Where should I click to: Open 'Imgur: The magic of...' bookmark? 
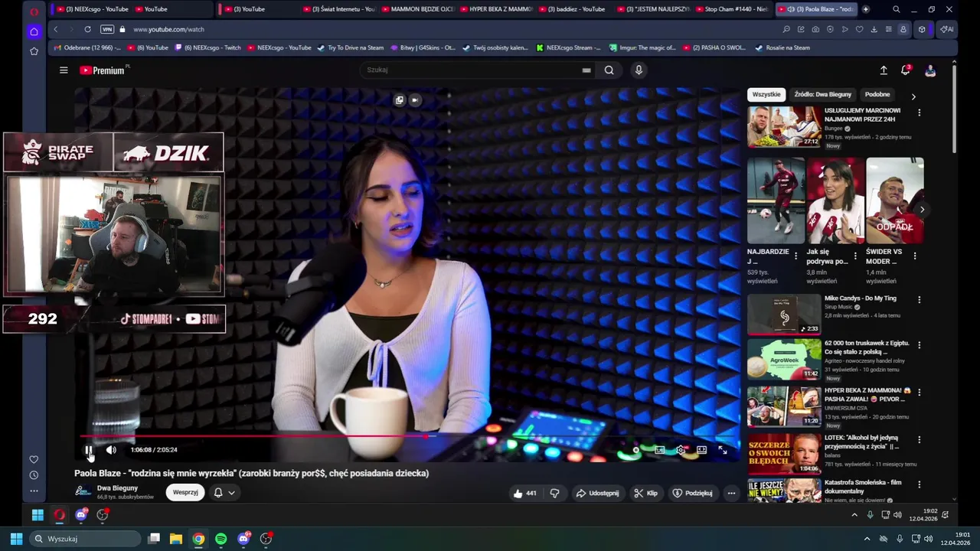coord(642,47)
